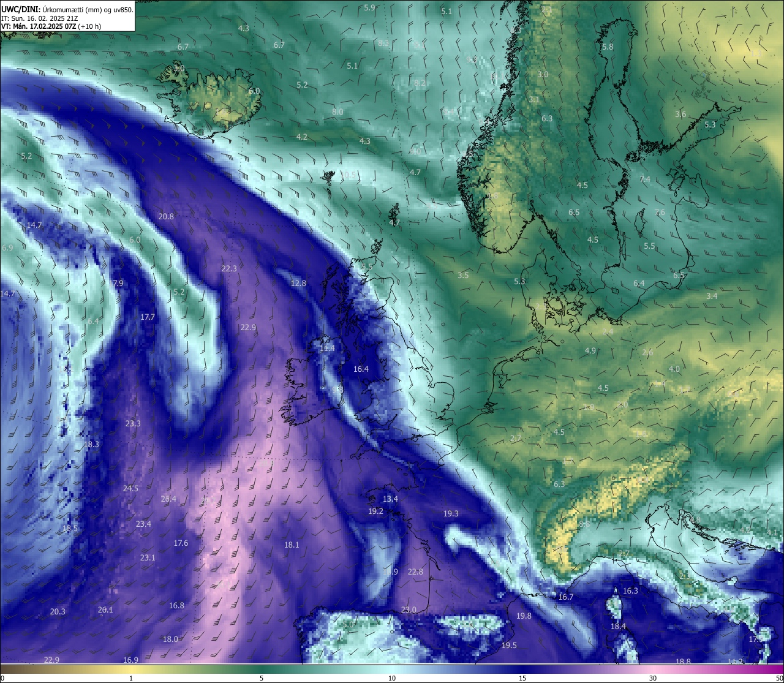Select the 19.5 value label
Viewport: 784px width, 683px height.
(509, 646)
